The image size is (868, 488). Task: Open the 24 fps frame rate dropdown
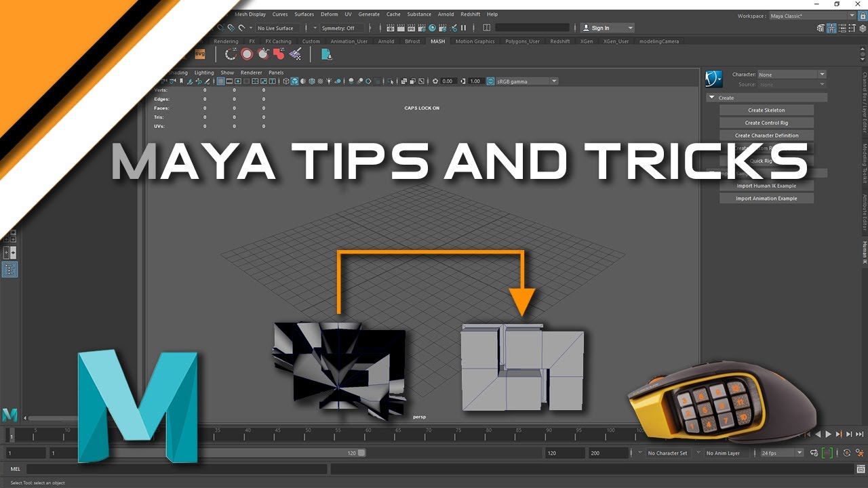point(781,453)
